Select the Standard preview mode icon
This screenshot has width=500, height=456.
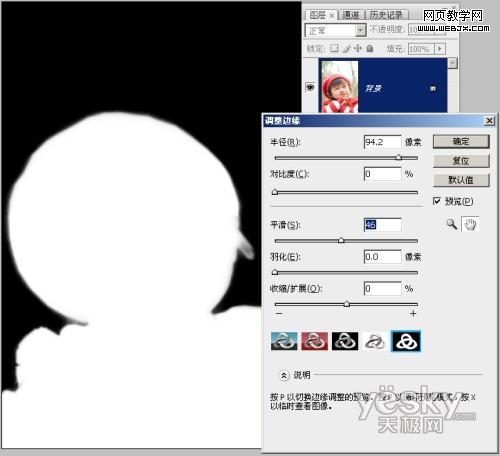[284, 341]
